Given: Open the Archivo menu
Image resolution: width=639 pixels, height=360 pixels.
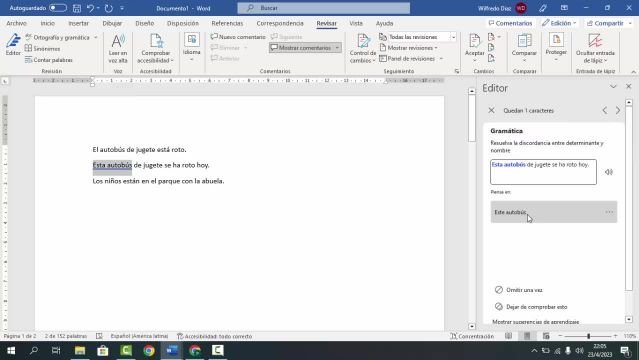Looking at the screenshot, I should 16,23.
